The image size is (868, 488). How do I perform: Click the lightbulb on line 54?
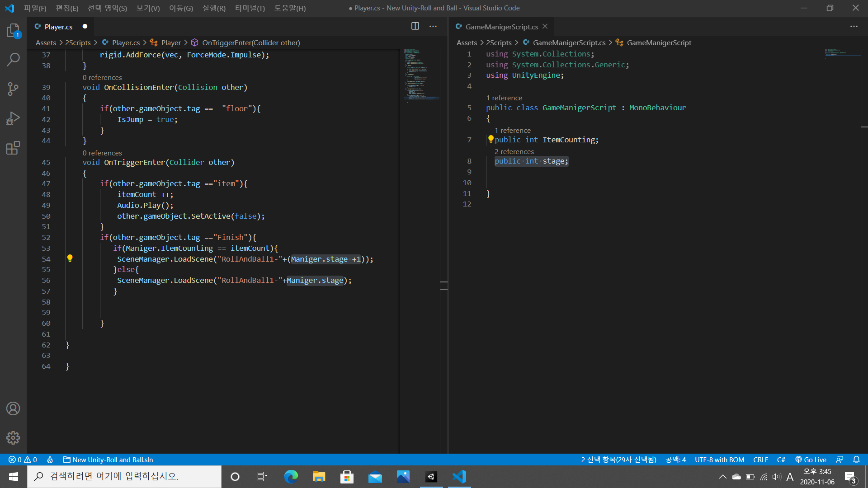click(x=70, y=258)
